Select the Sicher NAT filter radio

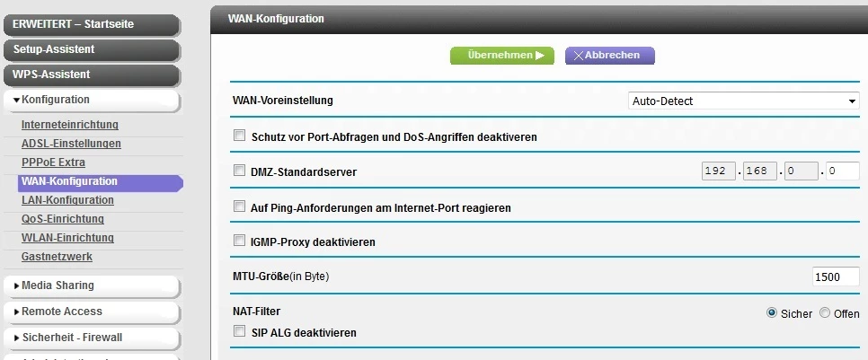click(771, 313)
